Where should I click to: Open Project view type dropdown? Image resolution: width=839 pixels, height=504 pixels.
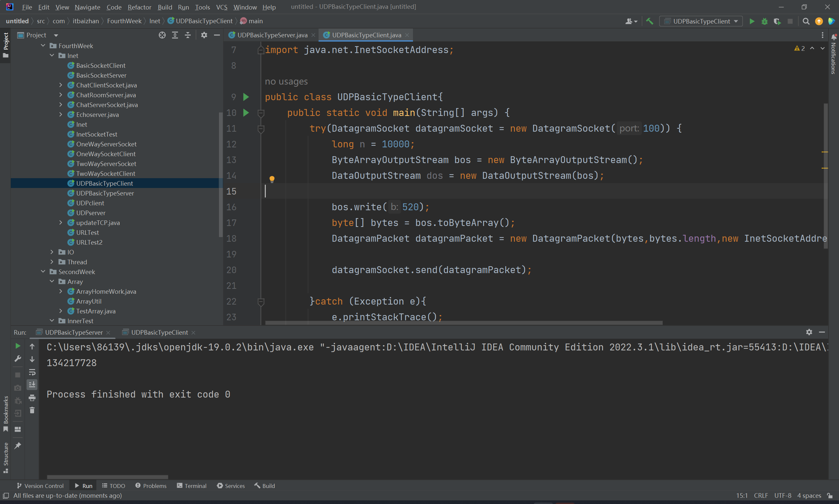[x=56, y=35]
